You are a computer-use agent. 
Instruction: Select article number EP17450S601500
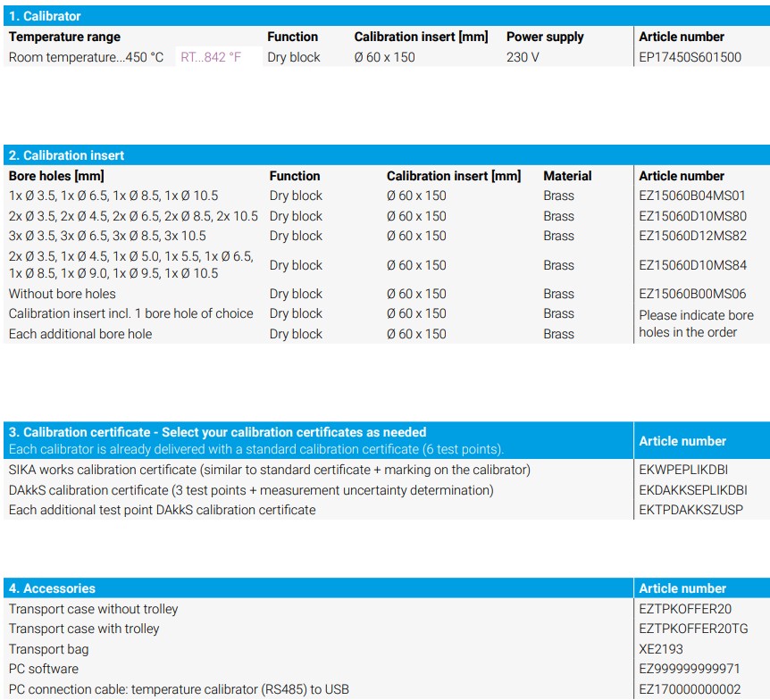pos(690,57)
